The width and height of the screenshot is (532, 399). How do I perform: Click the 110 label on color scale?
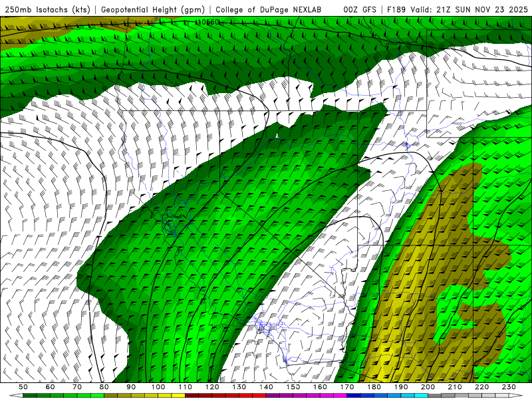[186, 387]
